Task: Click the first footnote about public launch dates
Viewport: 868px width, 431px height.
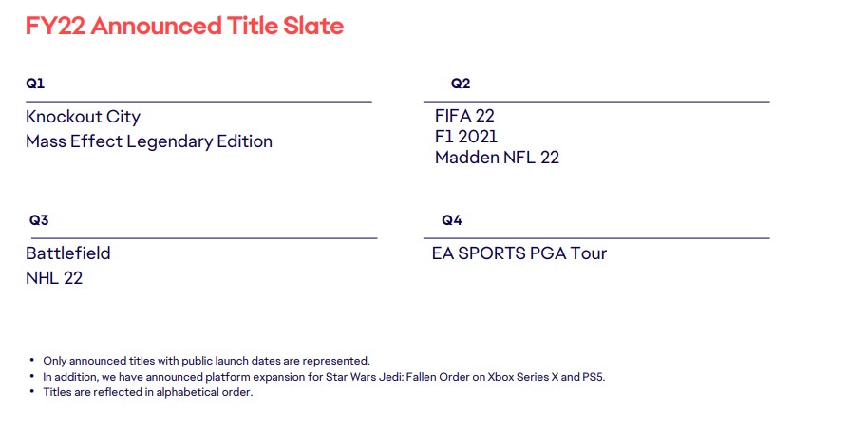Action: (206, 361)
